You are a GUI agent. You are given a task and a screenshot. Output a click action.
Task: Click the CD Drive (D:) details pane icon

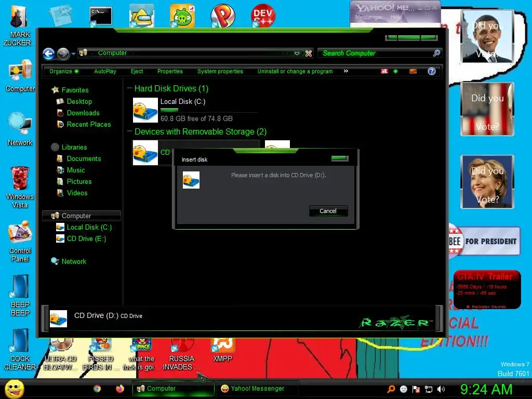58,318
